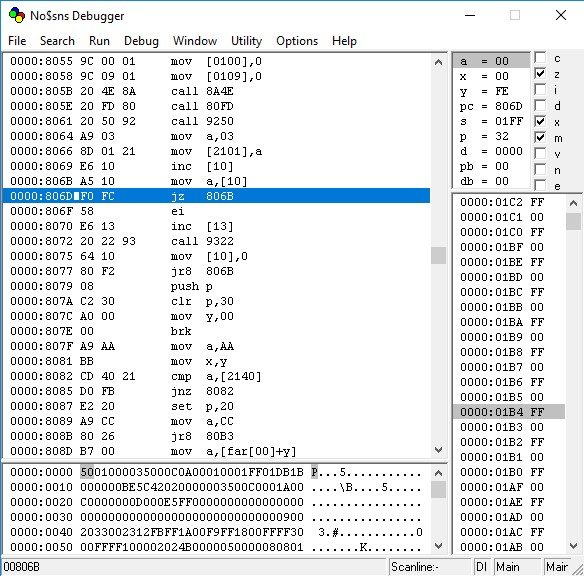Select the jr8 80B3 instruction line

point(216,436)
